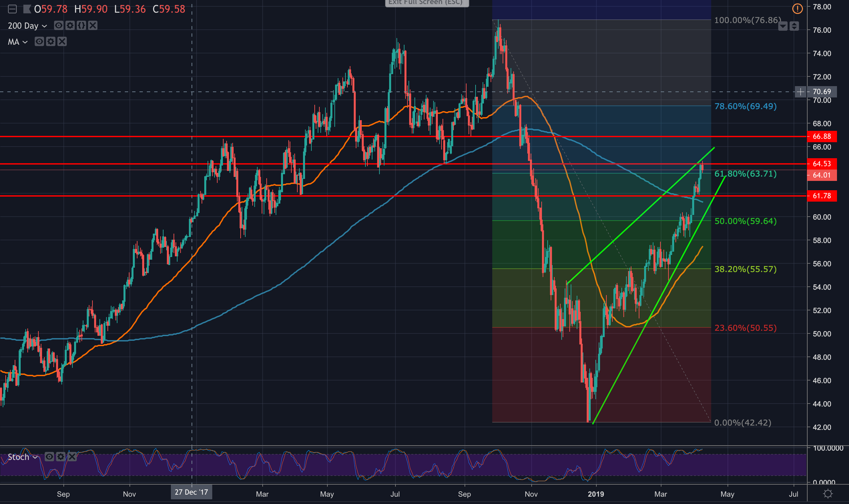Click the 38.20%(55.57) Fibonacci label
The height and width of the screenshot is (504, 849).
click(746, 269)
